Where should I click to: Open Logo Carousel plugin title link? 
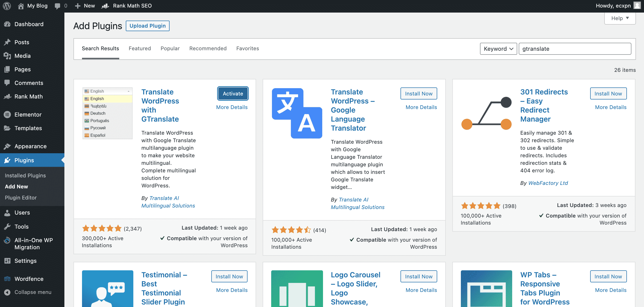(x=355, y=288)
